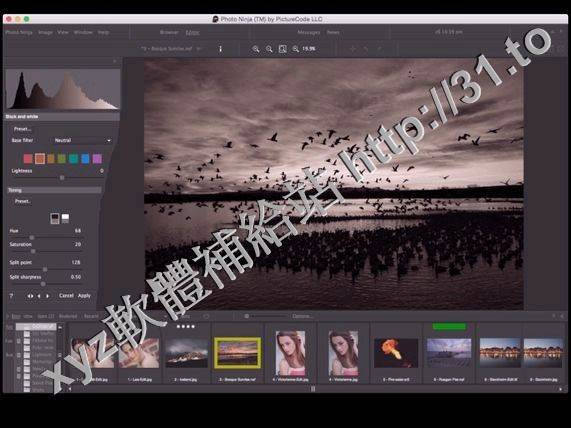571x428 pixels.
Task: Select the blue color filter swatch
Action: (85, 158)
